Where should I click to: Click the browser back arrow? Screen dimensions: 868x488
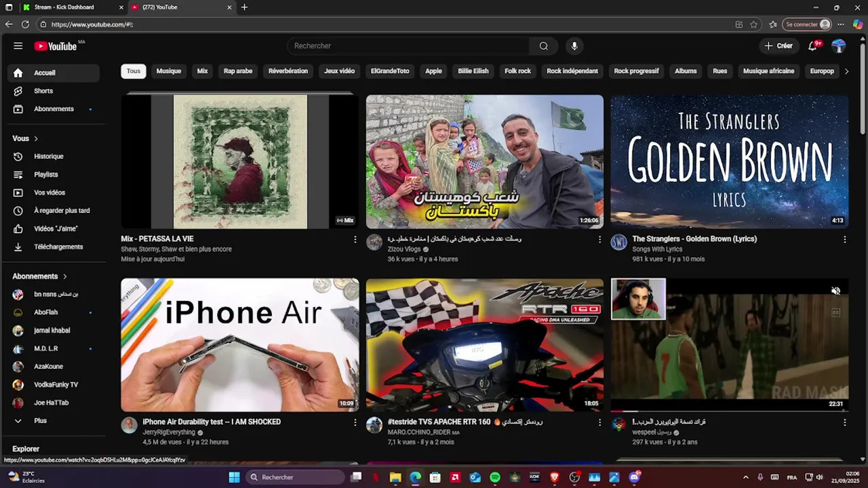coord(9,24)
